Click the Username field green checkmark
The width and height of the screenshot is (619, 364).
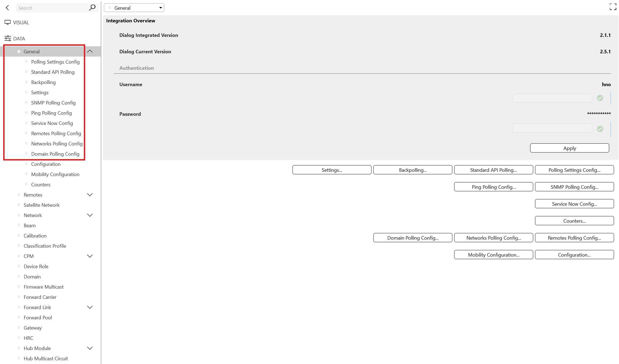click(600, 98)
